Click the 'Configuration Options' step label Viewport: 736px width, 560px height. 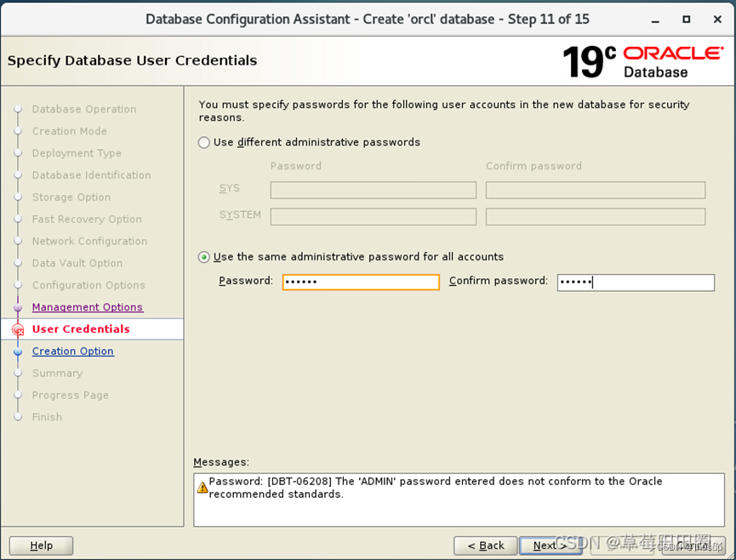coord(88,285)
